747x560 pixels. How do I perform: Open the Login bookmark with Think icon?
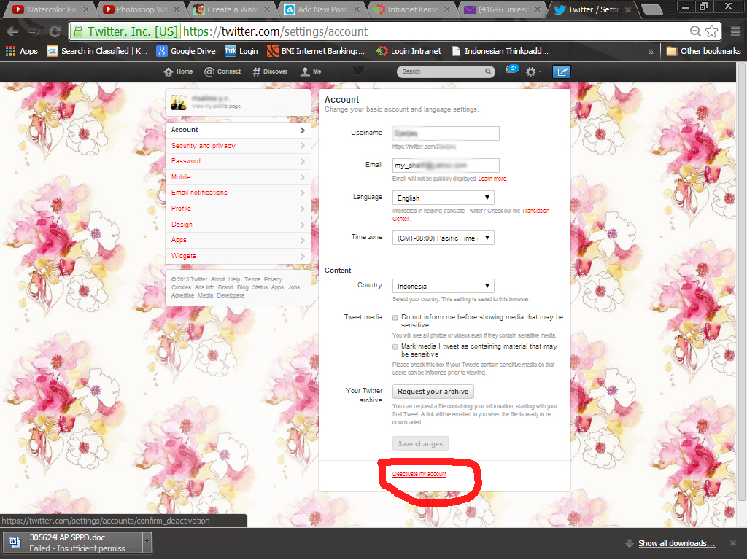(241, 51)
